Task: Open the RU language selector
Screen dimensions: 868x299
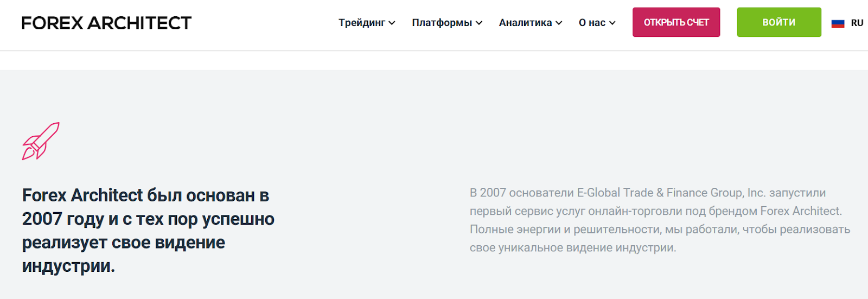Action: tap(847, 23)
